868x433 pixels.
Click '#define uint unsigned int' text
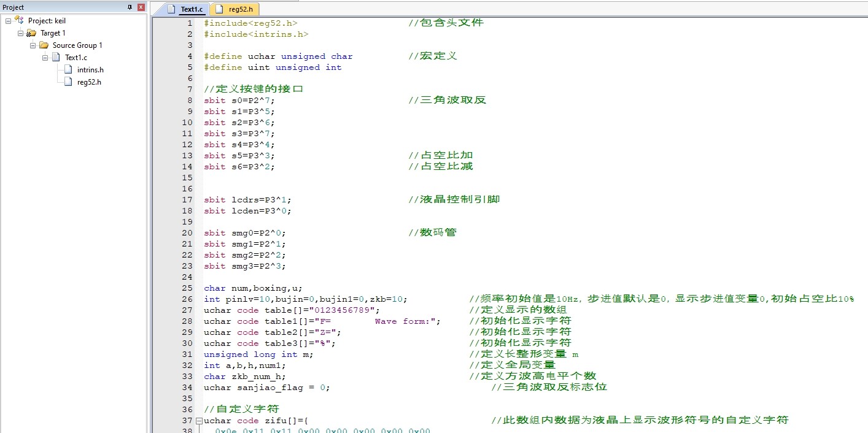pyautogui.click(x=273, y=67)
